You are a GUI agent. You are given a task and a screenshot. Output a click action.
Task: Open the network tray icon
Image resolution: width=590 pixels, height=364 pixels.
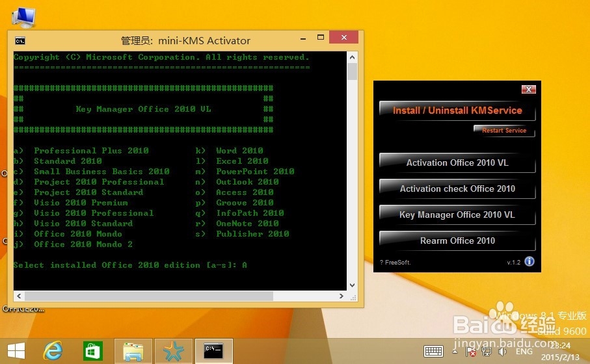click(486, 352)
